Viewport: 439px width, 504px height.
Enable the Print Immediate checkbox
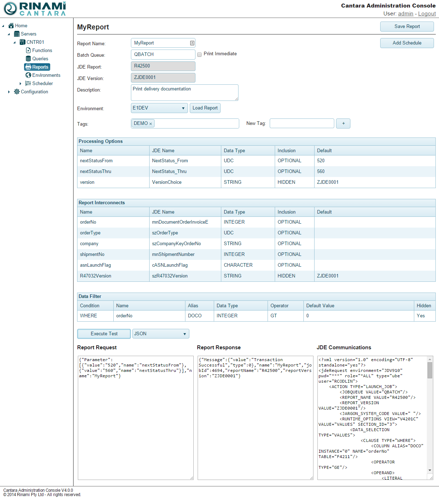tap(199, 55)
